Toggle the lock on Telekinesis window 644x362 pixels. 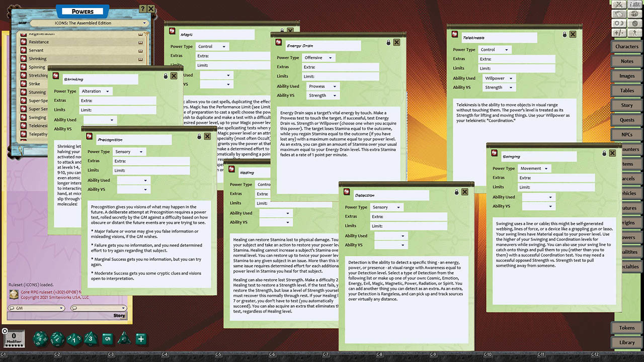pos(565,35)
